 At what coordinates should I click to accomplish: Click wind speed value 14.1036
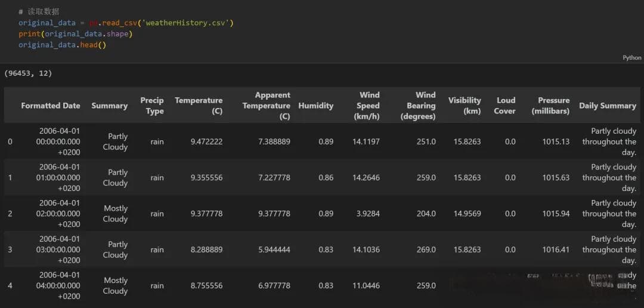coord(366,250)
